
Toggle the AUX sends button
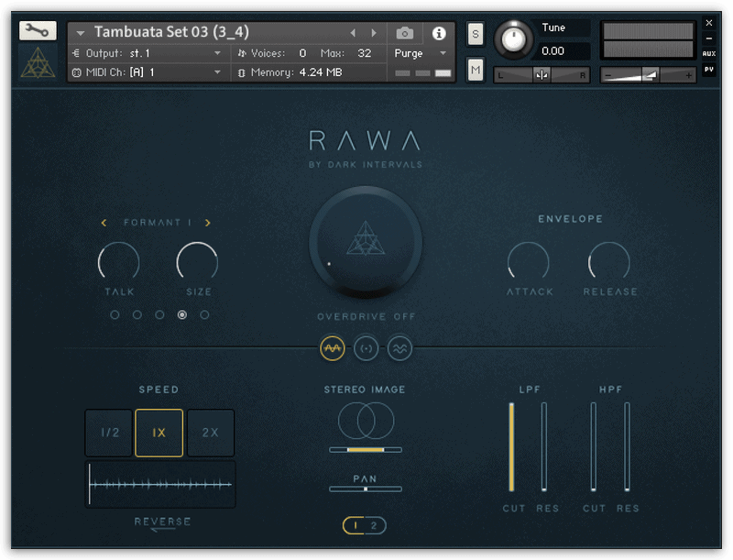(708, 54)
